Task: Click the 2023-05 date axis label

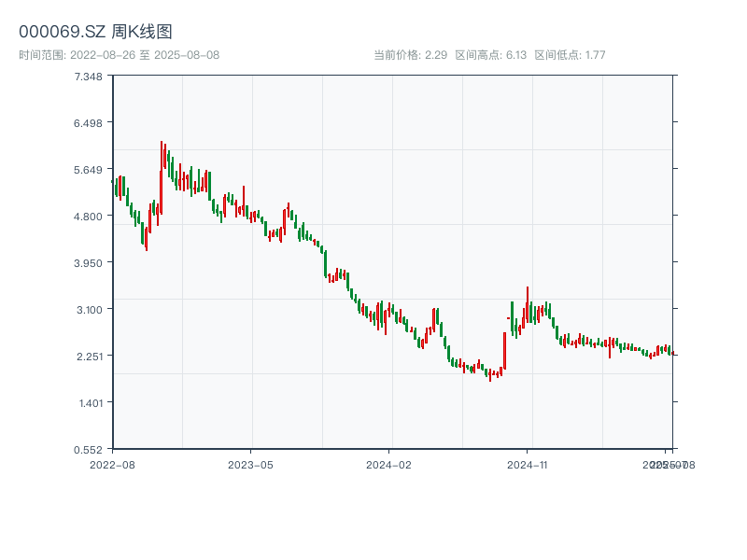Action: point(250,464)
